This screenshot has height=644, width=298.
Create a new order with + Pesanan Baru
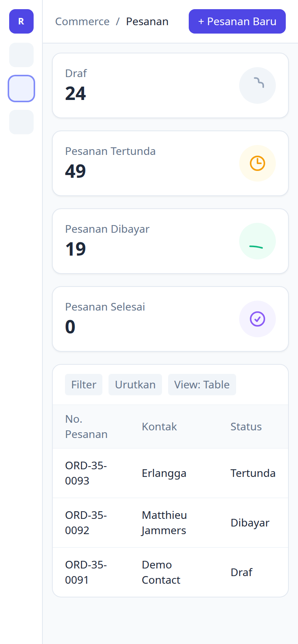pyautogui.click(x=237, y=21)
